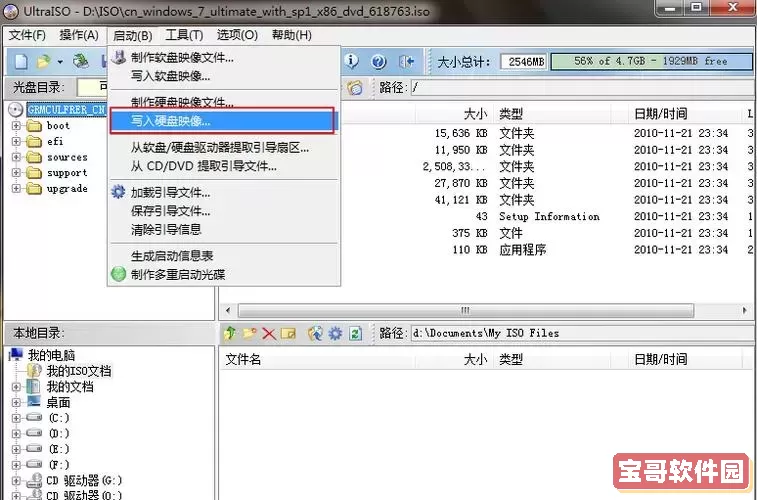The height and width of the screenshot is (500, 757).
Task: Expand the 我的文档 tree node
Action: [x=16, y=387]
